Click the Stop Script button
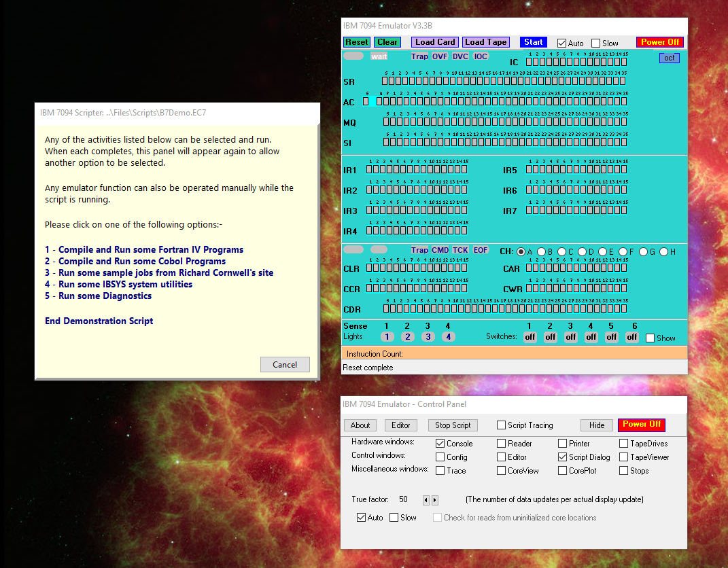Image resolution: width=728 pixels, height=568 pixels. click(453, 425)
